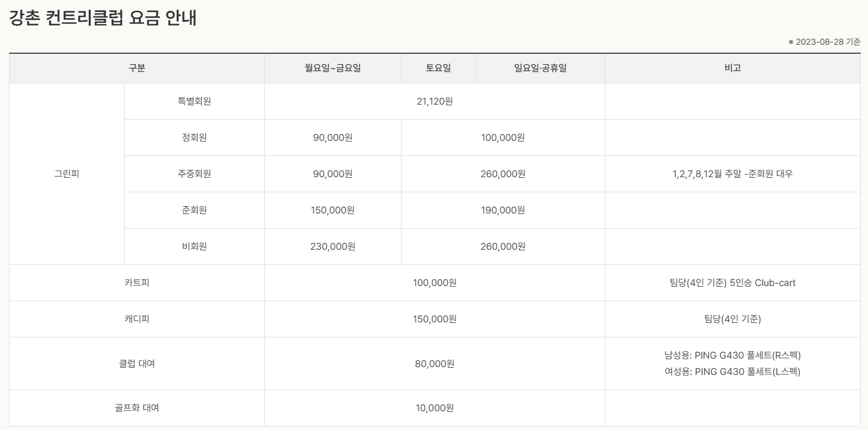The image size is (868, 430).
Task: Click the page title 강촌 컨트리클럽 요금 안내
Action: tap(103, 18)
